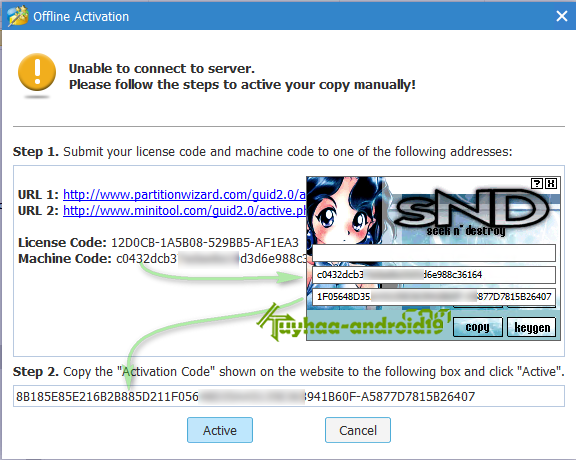Click into the Step 2 activation code box
The image size is (576, 460).
(289, 396)
